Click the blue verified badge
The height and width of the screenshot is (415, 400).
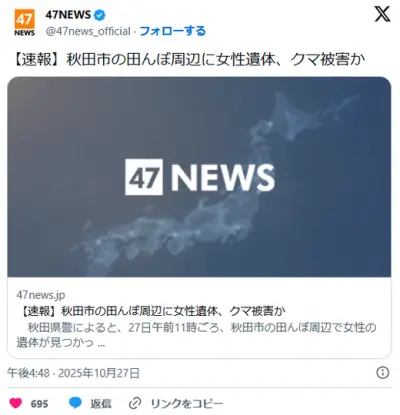pyautogui.click(x=100, y=15)
